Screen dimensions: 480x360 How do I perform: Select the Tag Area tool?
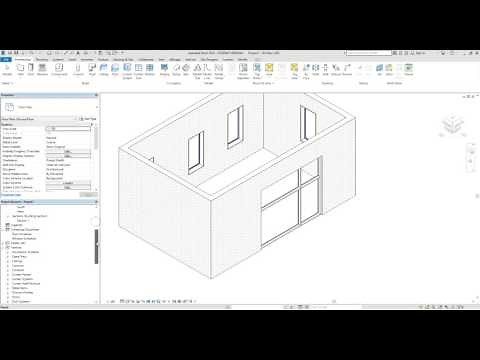tap(295, 71)
